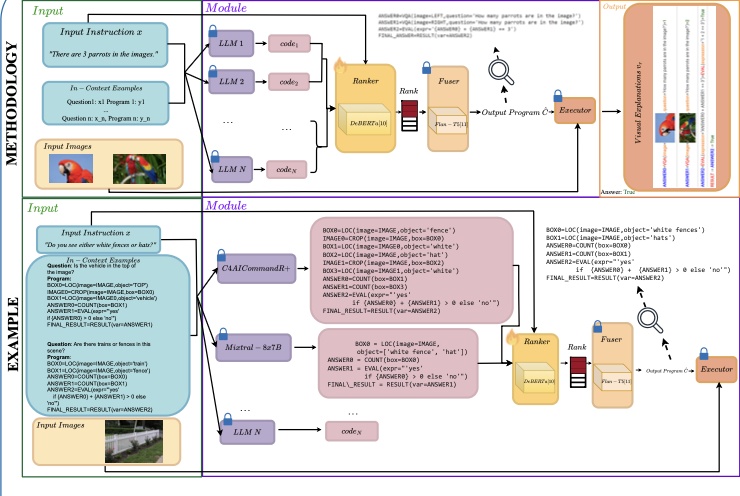The image size is (740, 496).
Task: Click the DeBERTa block inside top Ranker
Action: tap(367, 121)
